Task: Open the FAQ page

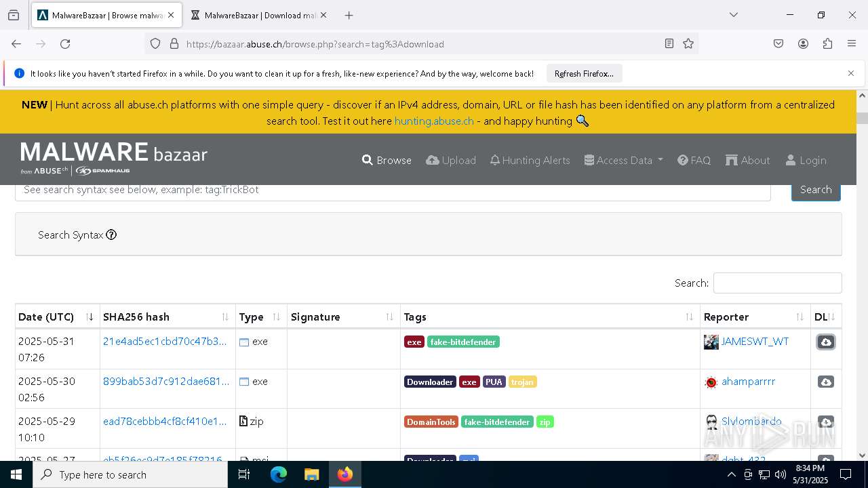Action: click(694, 160)
